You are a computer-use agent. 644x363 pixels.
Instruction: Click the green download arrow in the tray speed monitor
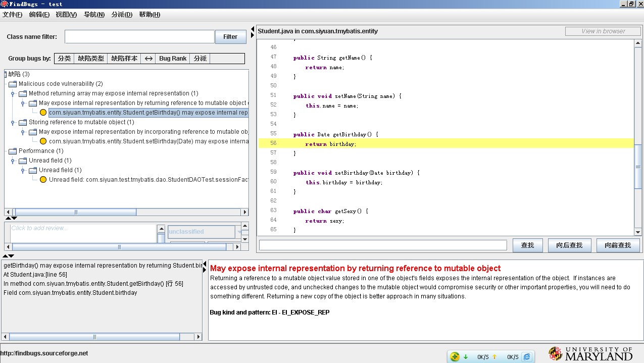coord(466,356)
